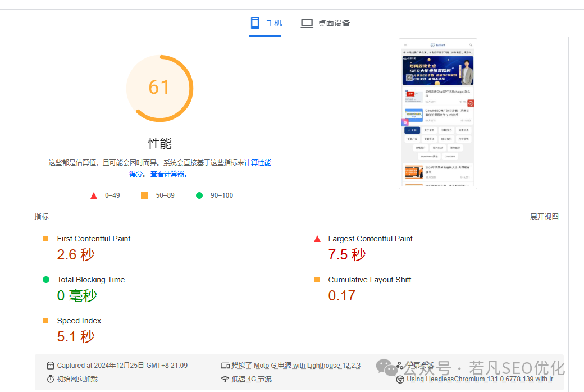This screenshot has height=392, width=584.
Task: Click the device icon beside 模拟了 Moto G
Action: pos(225,366)
